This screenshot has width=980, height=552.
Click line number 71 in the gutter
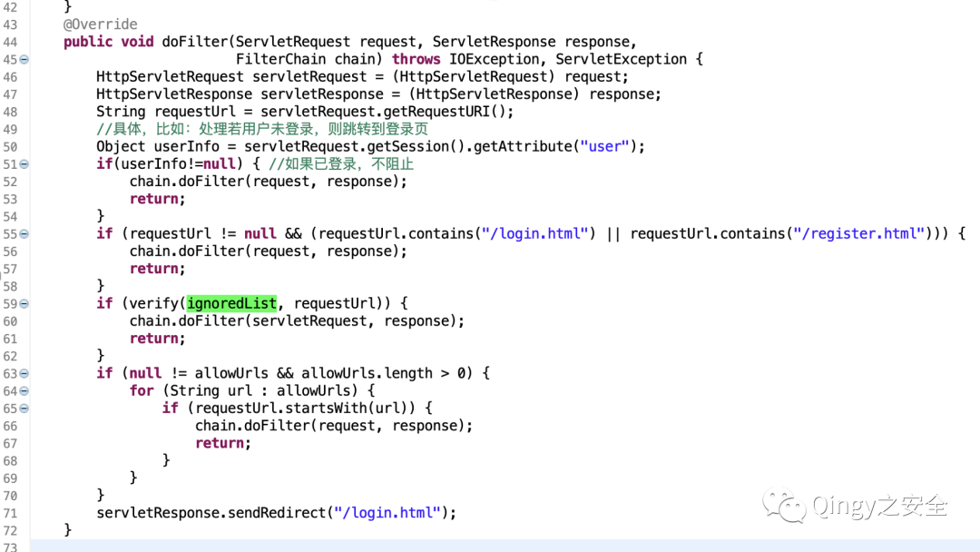(10, 513)
